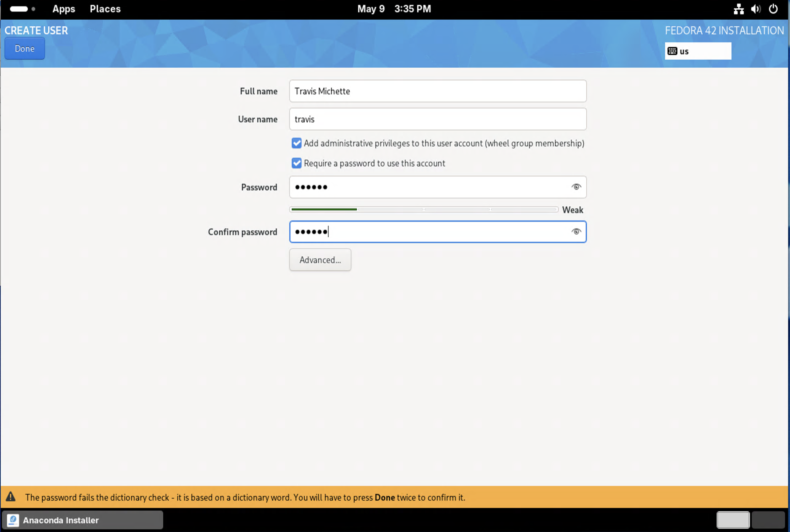Open the clock showing May 9 3:35 PM

[394, 9]
